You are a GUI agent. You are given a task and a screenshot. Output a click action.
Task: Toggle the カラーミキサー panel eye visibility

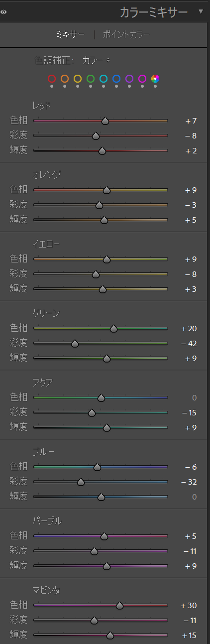pyautogui.click(x=3, y=12)
